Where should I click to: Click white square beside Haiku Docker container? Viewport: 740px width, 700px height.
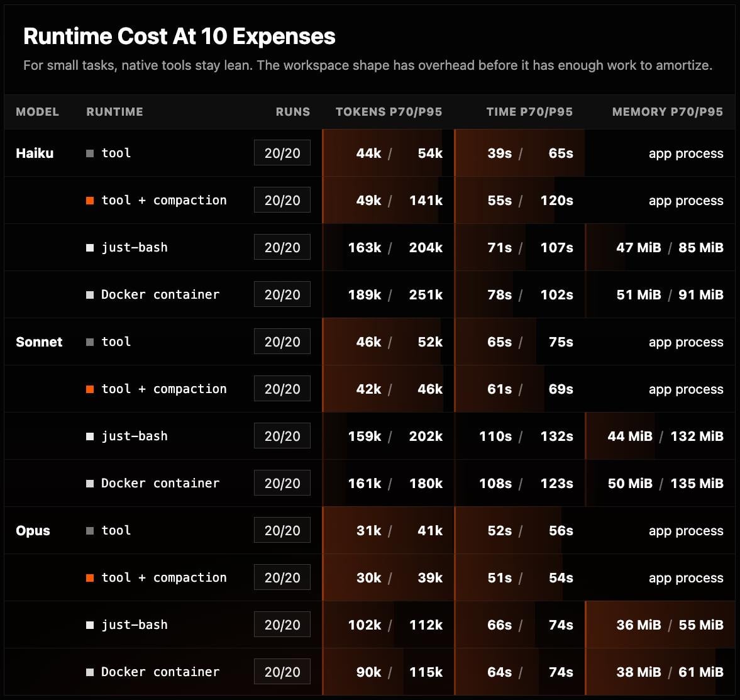click(x=90, y=295)
